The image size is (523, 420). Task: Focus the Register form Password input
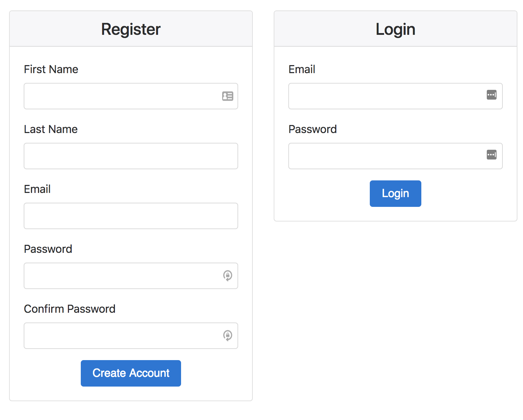[x=131, y=276]
